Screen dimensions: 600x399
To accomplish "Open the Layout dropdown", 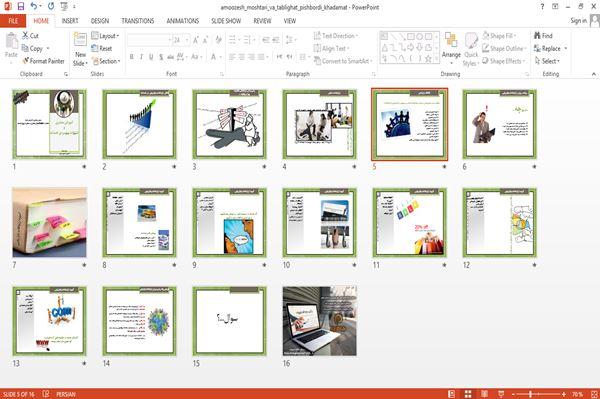I will [x=105, y=36].
